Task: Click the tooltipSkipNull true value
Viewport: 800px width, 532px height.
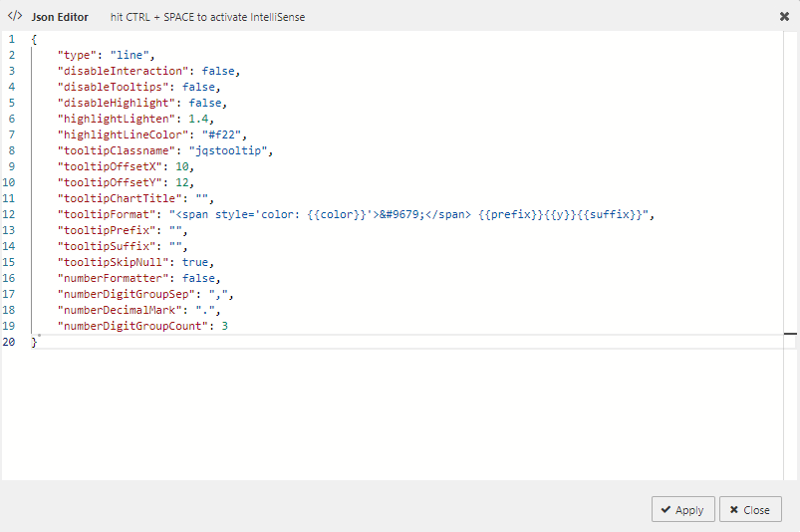Action: click(x=195, y=263)
